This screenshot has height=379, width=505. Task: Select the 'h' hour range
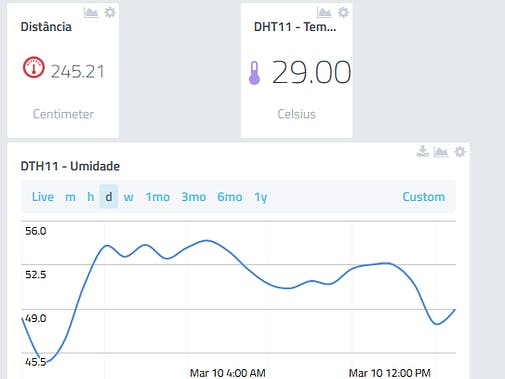click(90, 197)
